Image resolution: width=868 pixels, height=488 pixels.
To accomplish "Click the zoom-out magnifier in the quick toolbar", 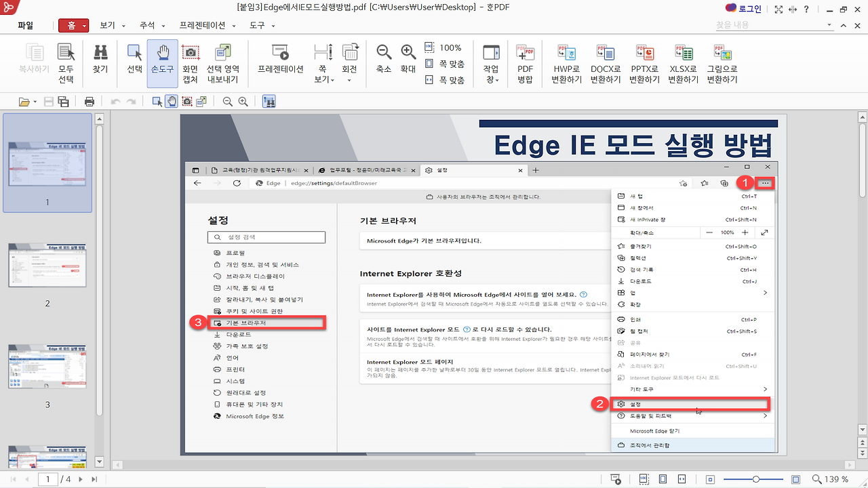I will 228,102.
